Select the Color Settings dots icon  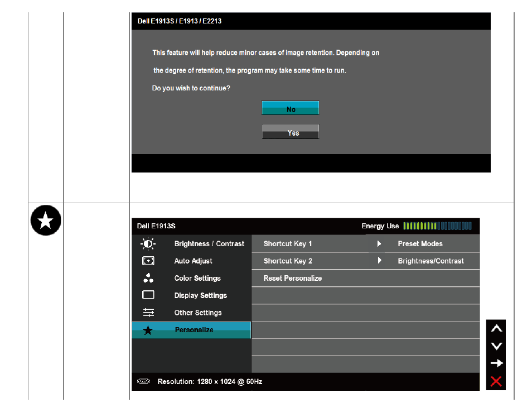click(148, 278)
